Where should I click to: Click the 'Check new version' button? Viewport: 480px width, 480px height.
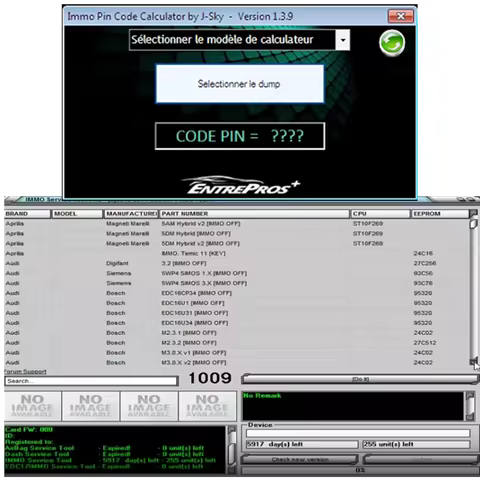click(300, 460)
